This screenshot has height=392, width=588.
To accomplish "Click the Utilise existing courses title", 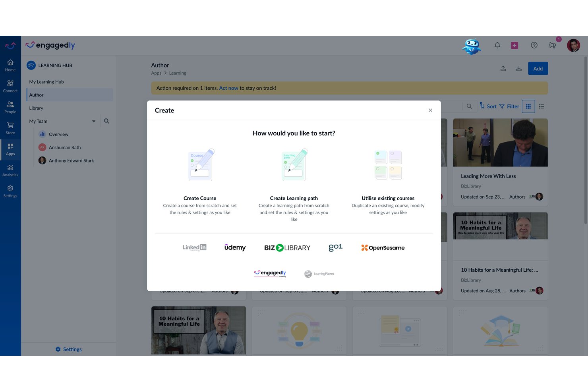I will tap(388, 198).
